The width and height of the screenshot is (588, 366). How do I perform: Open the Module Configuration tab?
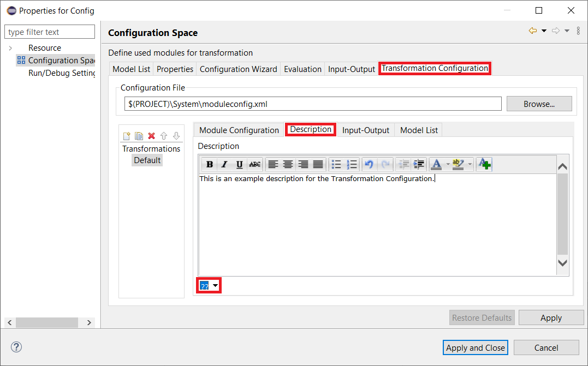239,130
